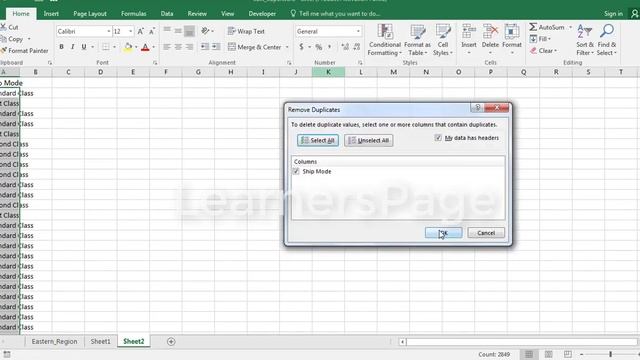
Task: Open the Review tab
Action: (197, 13)
